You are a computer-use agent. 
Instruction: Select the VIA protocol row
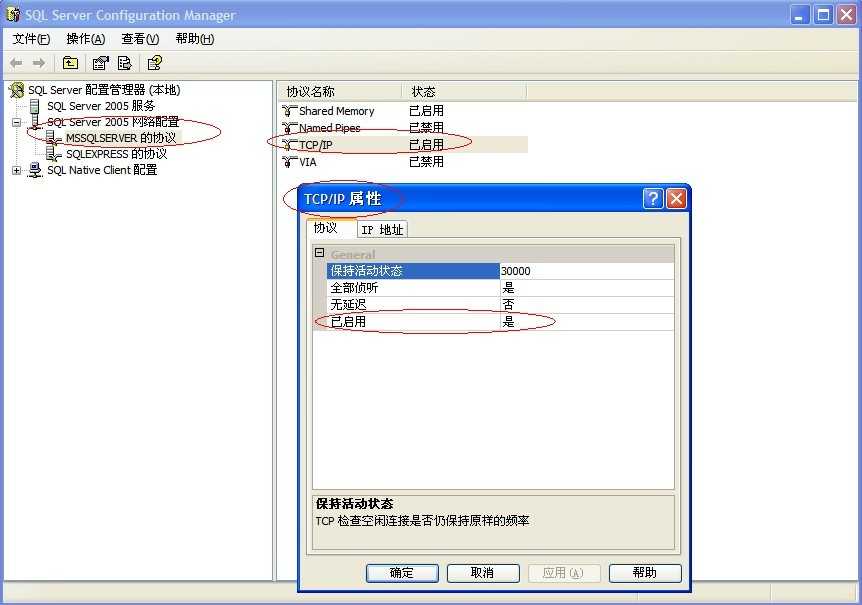point(404,162)
